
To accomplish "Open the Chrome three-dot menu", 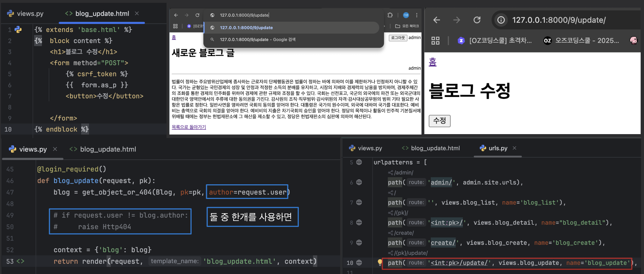I will 417,15.
